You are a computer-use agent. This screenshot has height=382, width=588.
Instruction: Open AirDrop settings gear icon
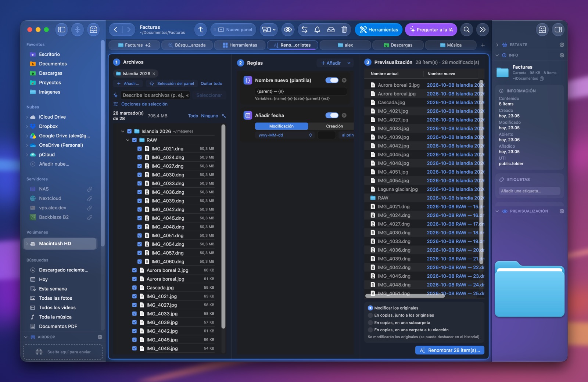click(x=100, y=337)
